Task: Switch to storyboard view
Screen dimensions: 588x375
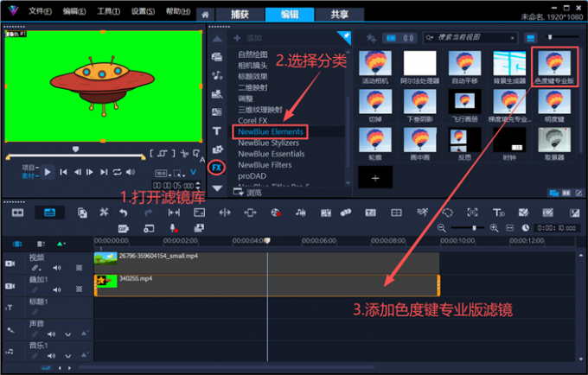Action: tap(17, 213)
